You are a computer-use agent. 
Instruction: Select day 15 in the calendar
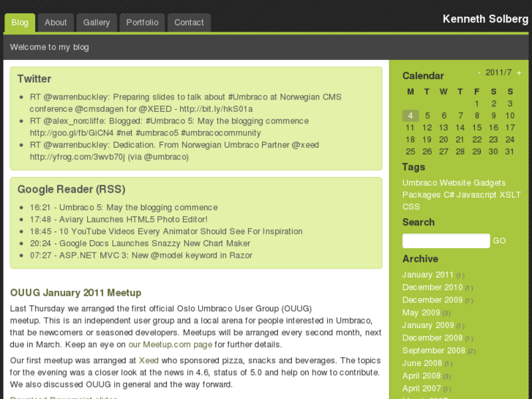[476, 127]
